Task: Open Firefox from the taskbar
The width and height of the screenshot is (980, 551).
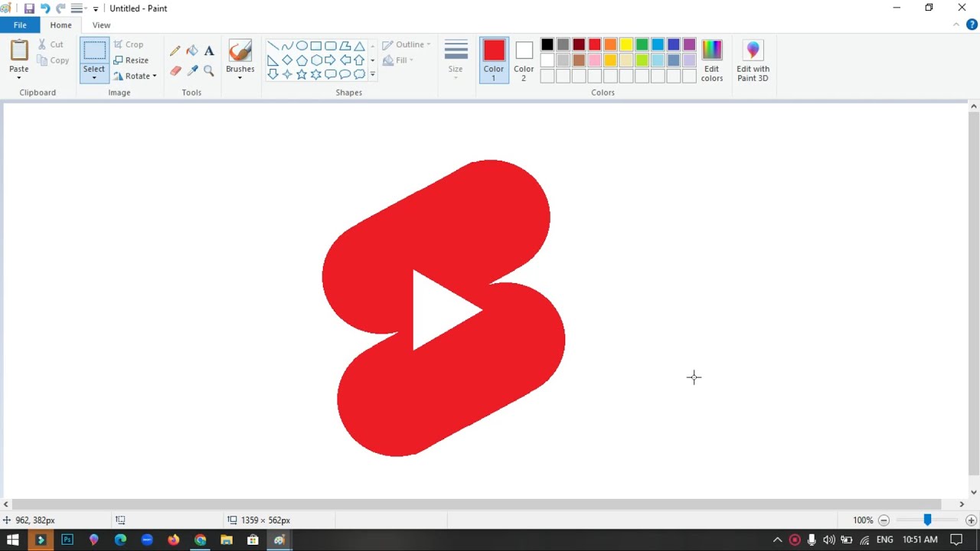Action: (174, 540)
